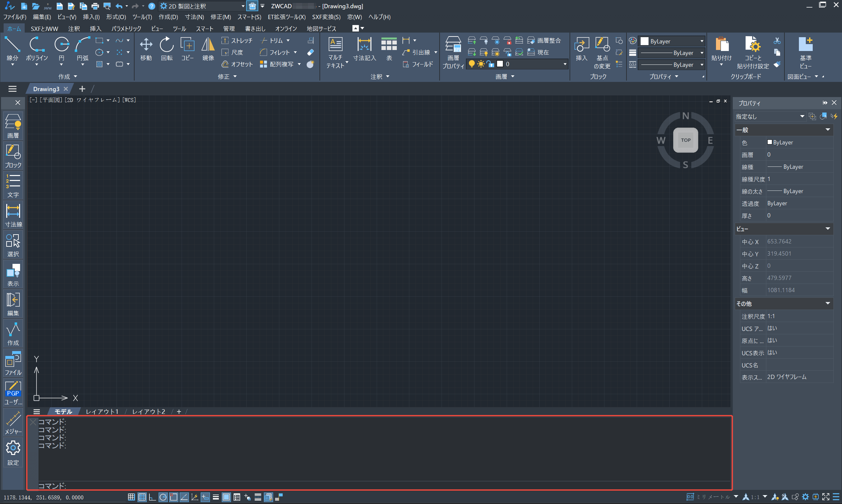Open the マルチテキスト multiline text tool

pyautogui.click(x=336, y=53)
